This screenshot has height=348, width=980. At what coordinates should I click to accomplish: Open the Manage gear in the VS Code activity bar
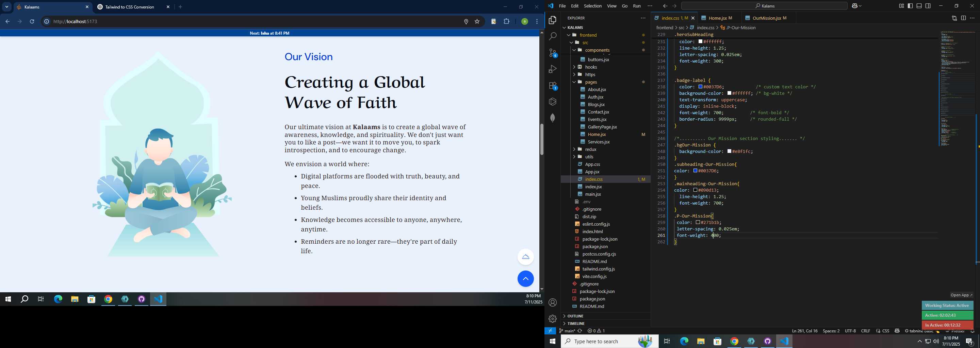point(552,318)
